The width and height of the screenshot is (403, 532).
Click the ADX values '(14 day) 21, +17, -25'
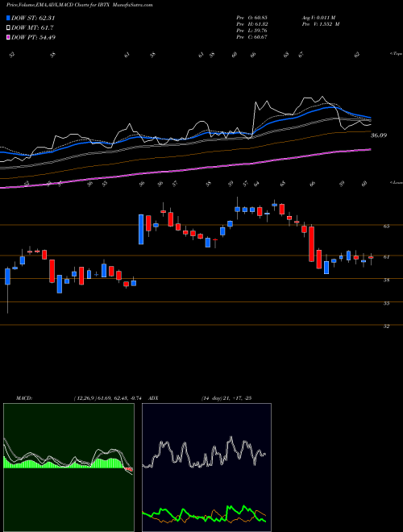pyautogui.click(x=226, y=398)
